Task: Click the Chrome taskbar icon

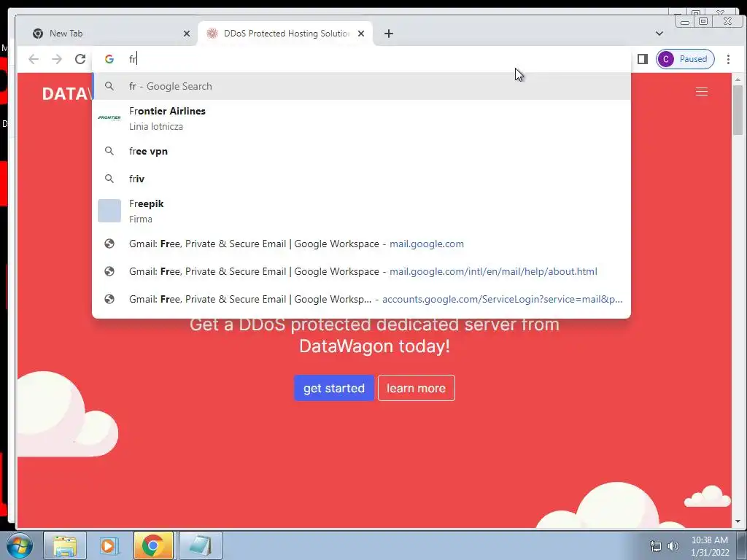Action: 153,545
